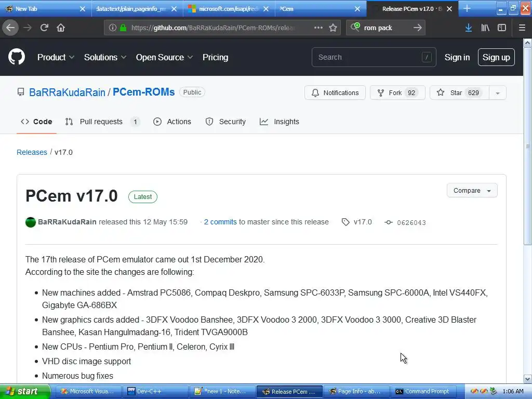Switch to Microsoft Visual taskbar item
This screenshot has height=399, width=532.
(87, 391)
